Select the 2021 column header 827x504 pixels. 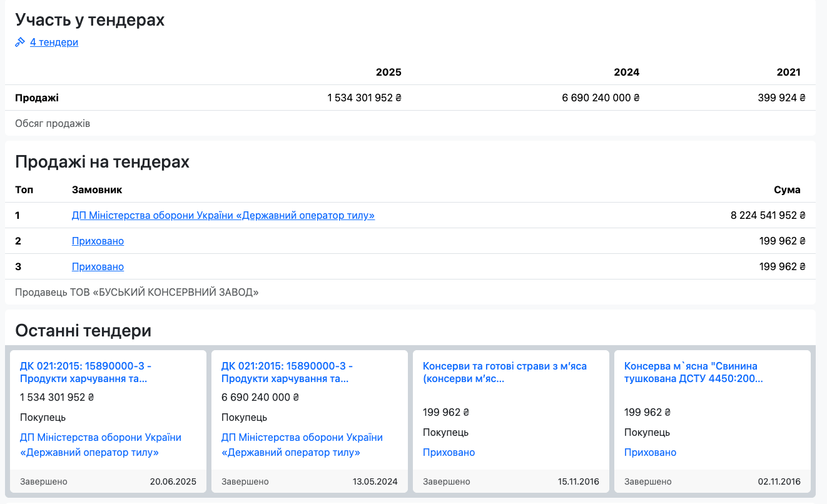click(788, 72)
